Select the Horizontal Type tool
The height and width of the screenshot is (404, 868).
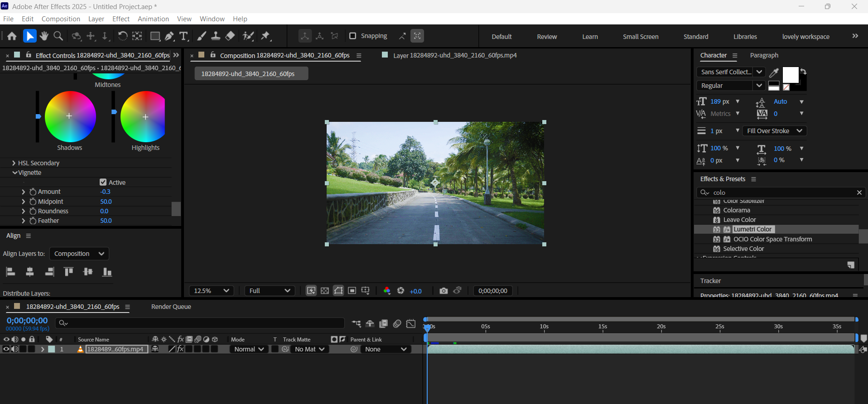click(183, 36)
